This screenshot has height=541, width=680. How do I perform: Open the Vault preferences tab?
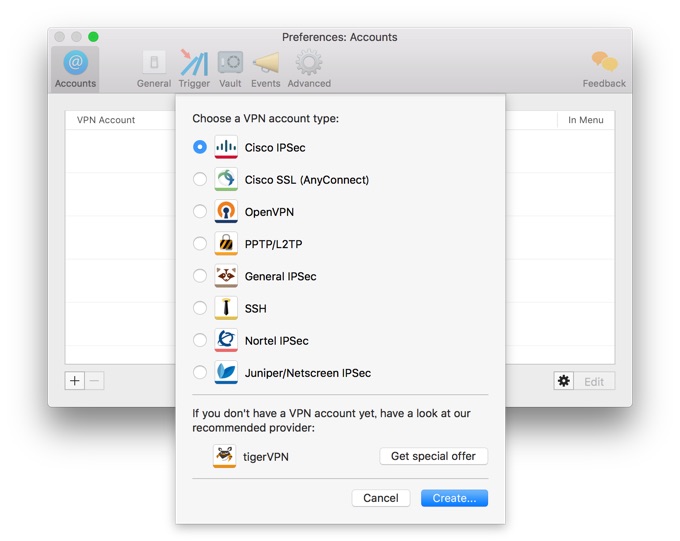coord(230,68)
